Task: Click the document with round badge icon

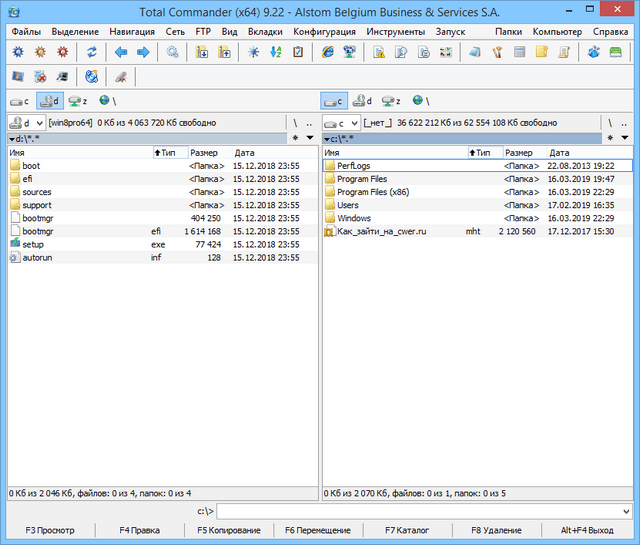Action: pos(424,52)
